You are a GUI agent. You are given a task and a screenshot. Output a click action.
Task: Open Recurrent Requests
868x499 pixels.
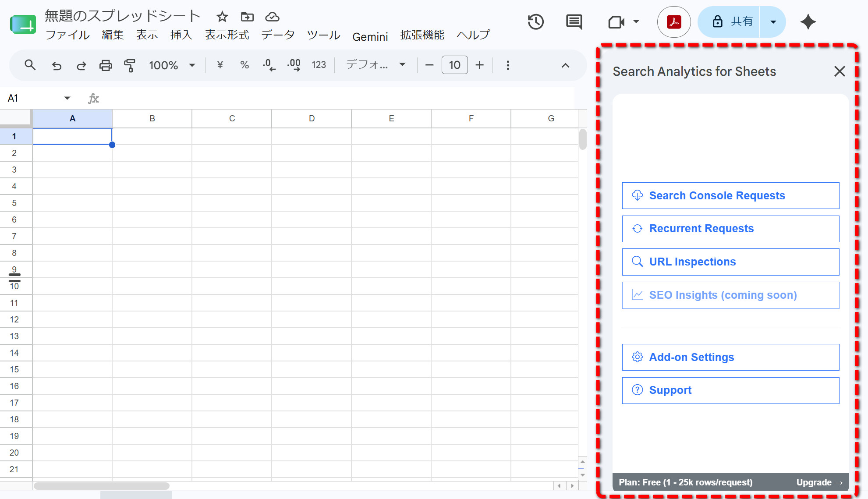click(x=730, y=229)
